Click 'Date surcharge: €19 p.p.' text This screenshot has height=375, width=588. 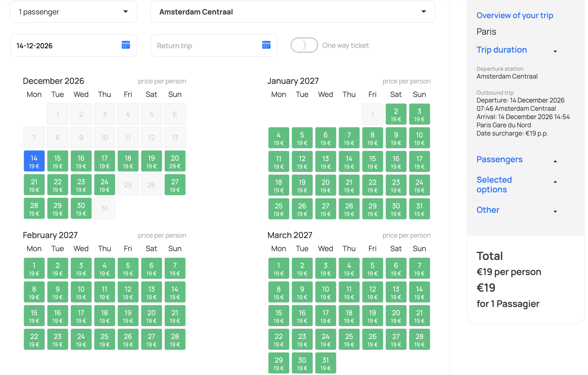pyautogui.click(x=512, y=134)
